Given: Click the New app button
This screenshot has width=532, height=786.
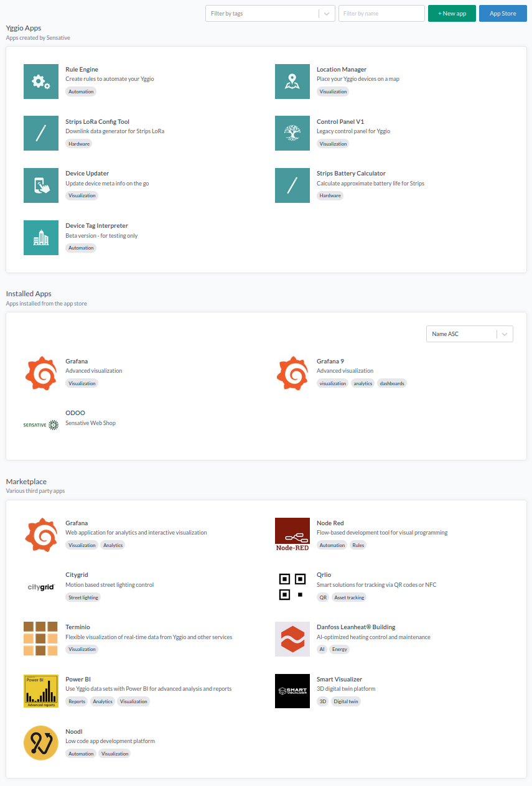Looking at the screenshot, I should click(x=452, y=14).
